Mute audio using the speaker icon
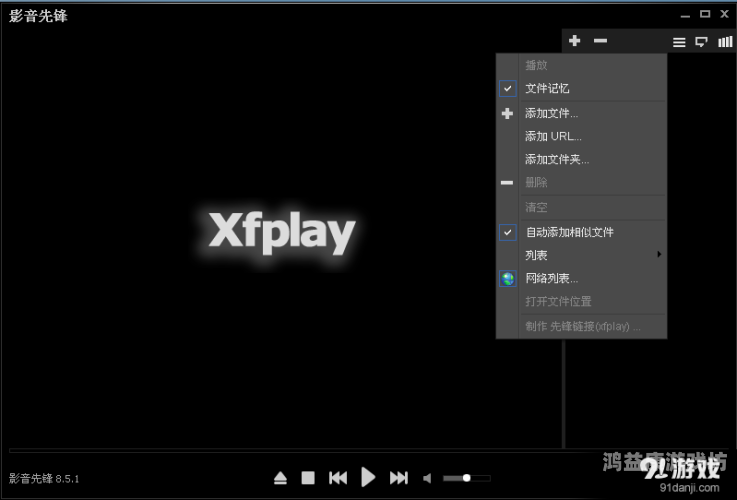Screen dimensions: 737x500 click(x=427, y=478)
